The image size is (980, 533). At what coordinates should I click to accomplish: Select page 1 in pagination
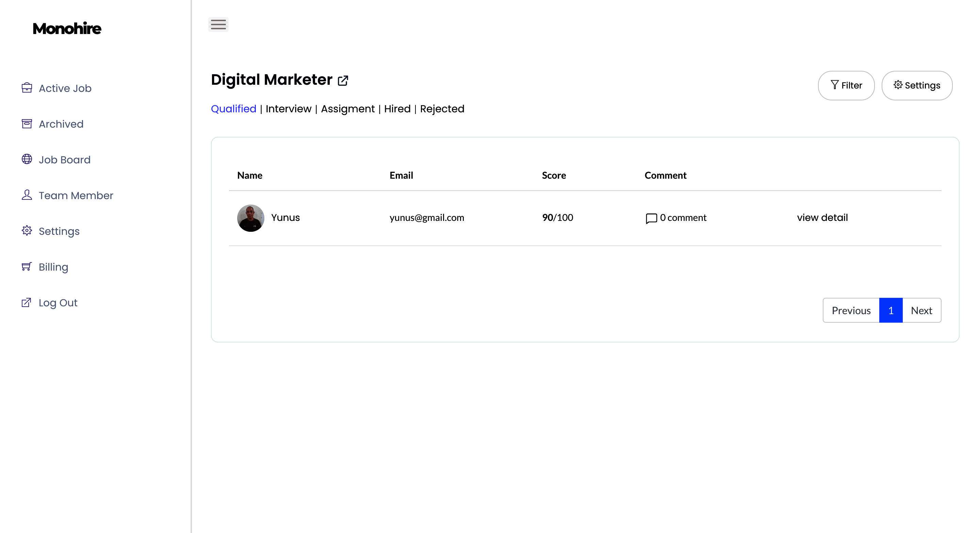(890, 310)
